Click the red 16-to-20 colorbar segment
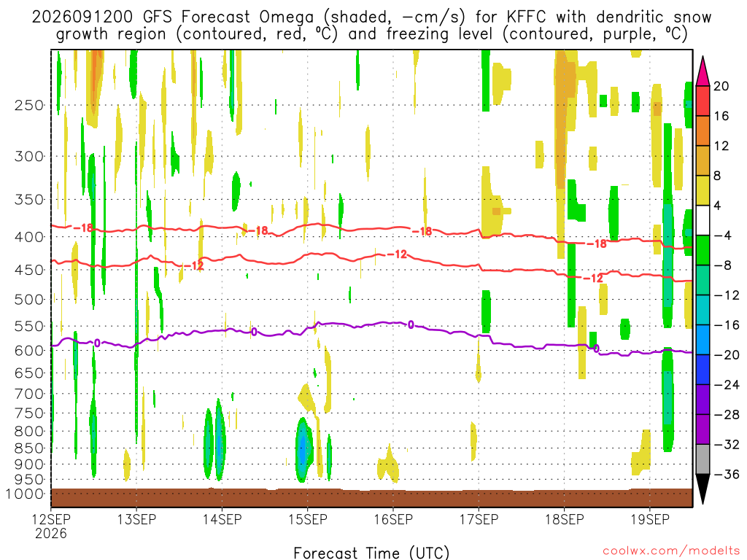The height and width of the screenshot is (560, 747). [703, 101]
